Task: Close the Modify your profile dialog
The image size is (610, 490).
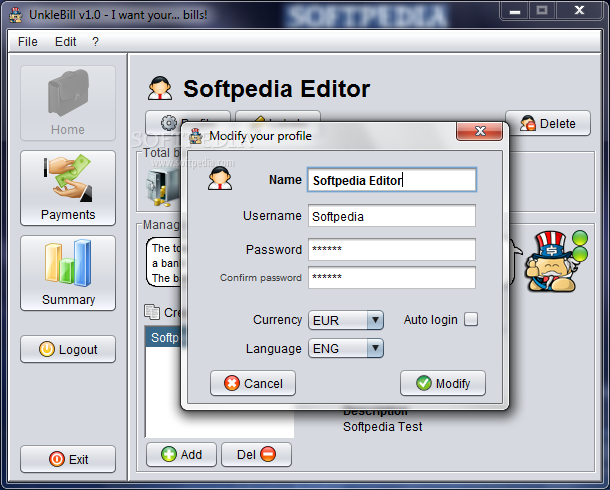Action: coord(480,131)
